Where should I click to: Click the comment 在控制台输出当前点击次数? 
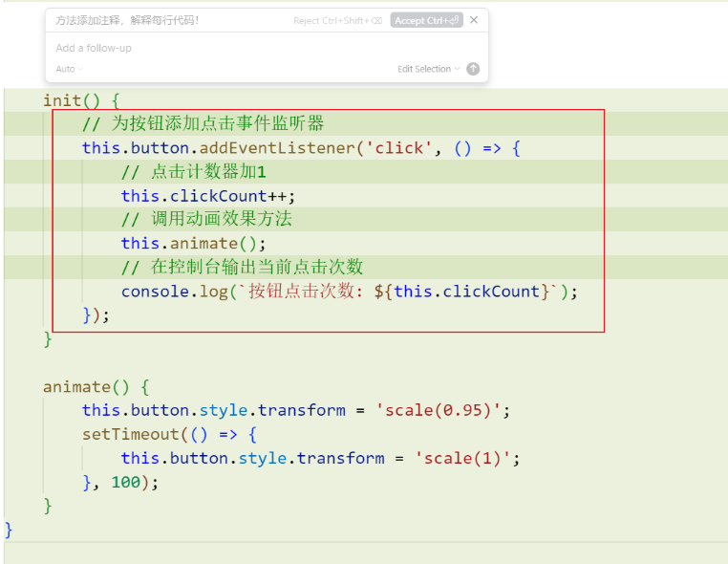(x=242, y=267)
